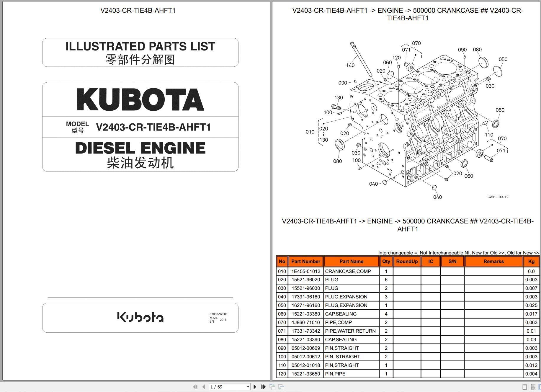Switch to single page layout icon
Screen dimensions: 541x392
point(524,387)
